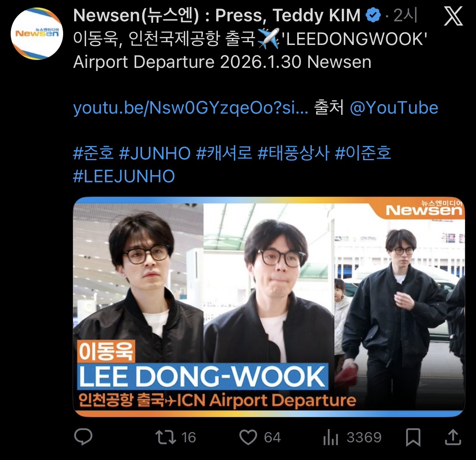Open hashtag #준호

94,153
